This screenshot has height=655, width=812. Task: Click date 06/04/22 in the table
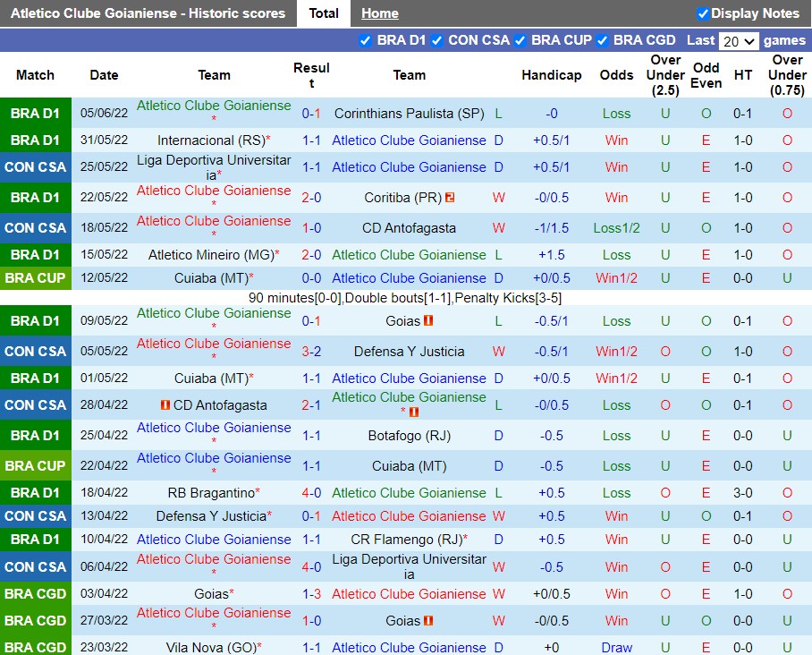click(x=104, y=567)
